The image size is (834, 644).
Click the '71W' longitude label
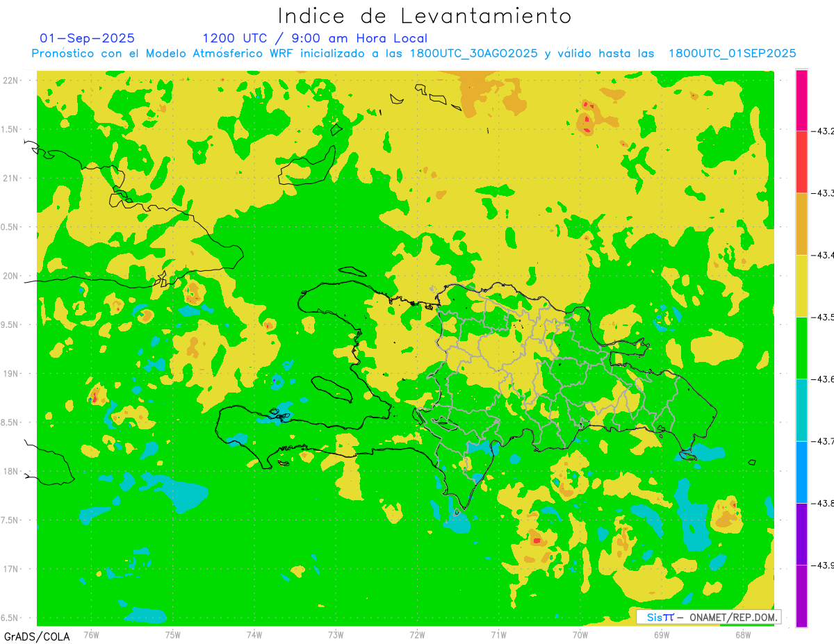(498, 634)
